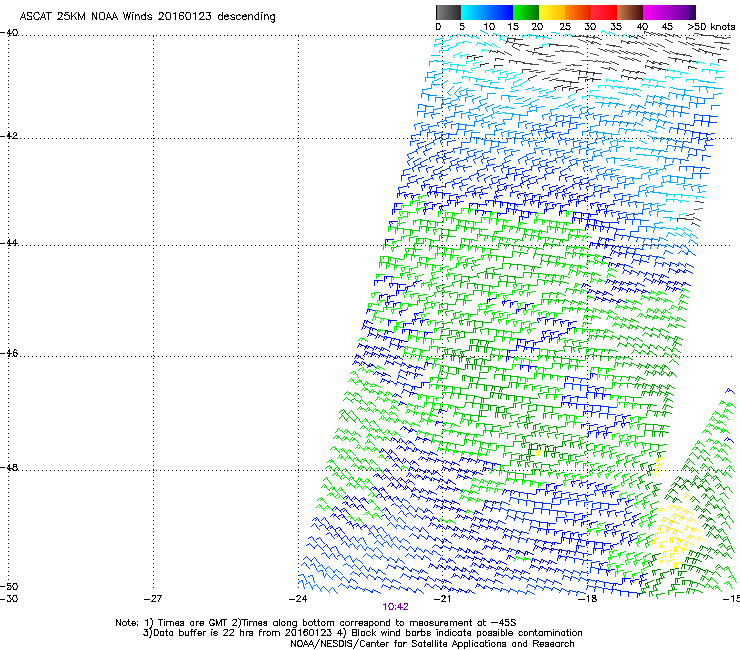This screenshot has height=650, width=740.
Task: Click the brown 35-40 knots legend swatch
Action: (x=630, y=12)
